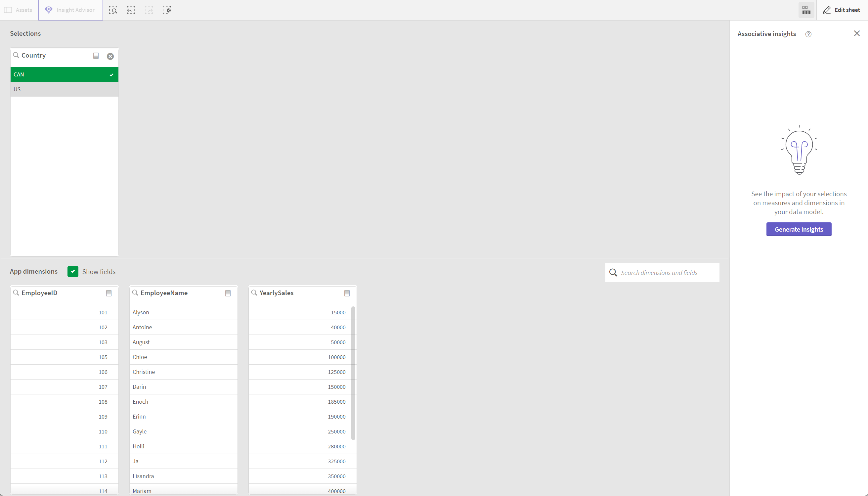Click the EmployeeName column sort icon

click(228, 293)
